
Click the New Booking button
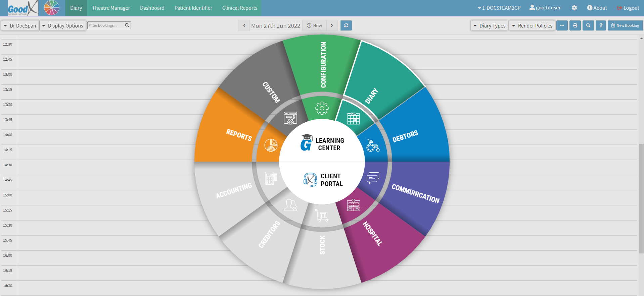pyautogui.click(x=625, y=25)
